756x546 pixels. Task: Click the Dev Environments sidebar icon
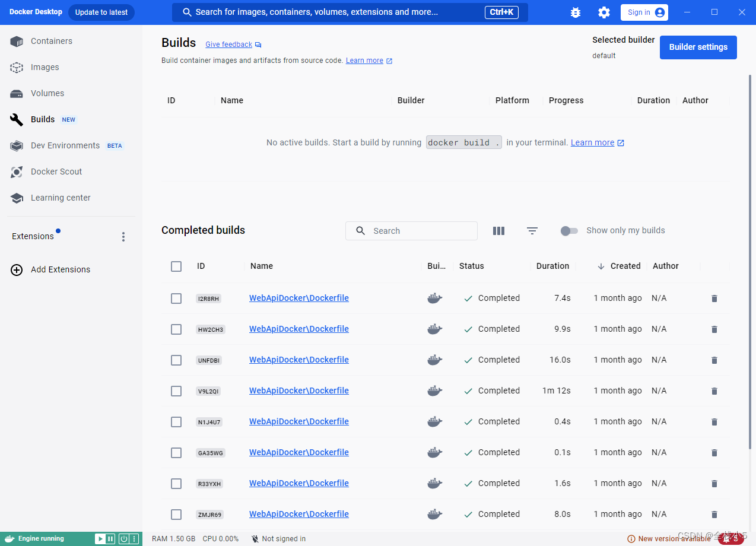pyautogui.click(x=17, y=146)
